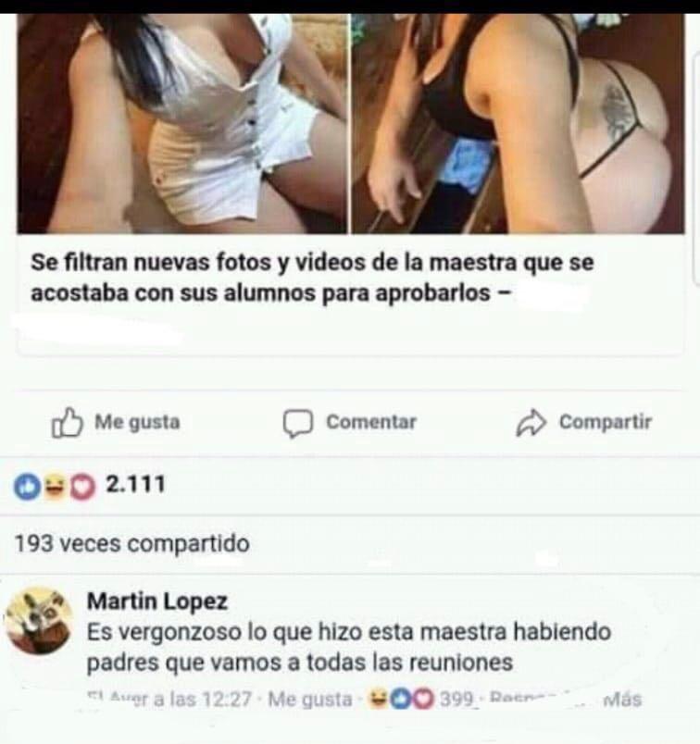
Task: Open the left photo in the post
Action: [x=182, y=123]
